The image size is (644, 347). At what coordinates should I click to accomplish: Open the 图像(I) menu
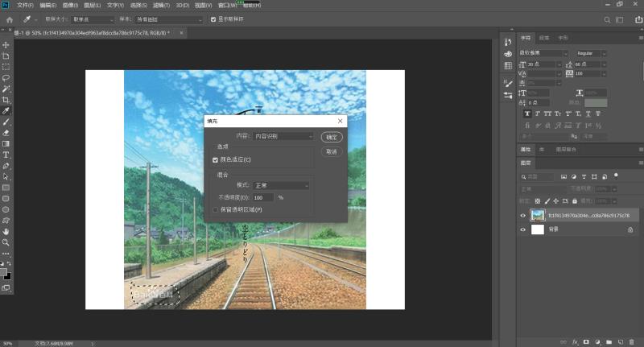[70, 6]
